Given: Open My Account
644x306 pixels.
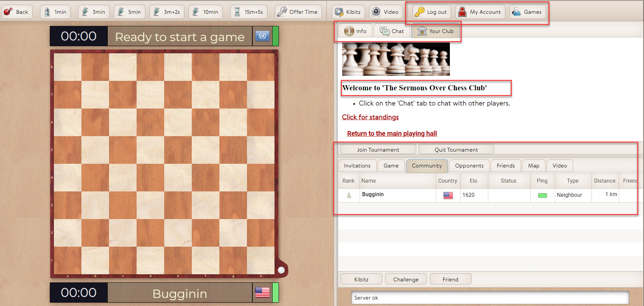Looking at the screenshot, I should [480, 12].
